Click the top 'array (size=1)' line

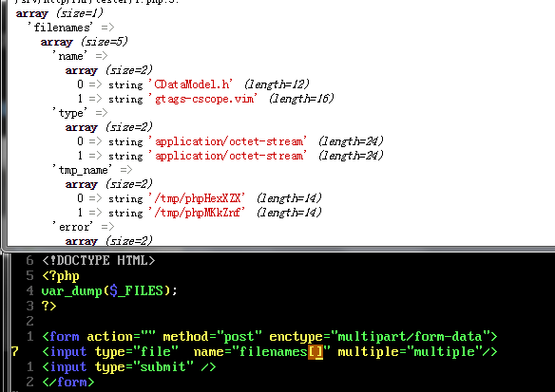(x=60, y=13)
